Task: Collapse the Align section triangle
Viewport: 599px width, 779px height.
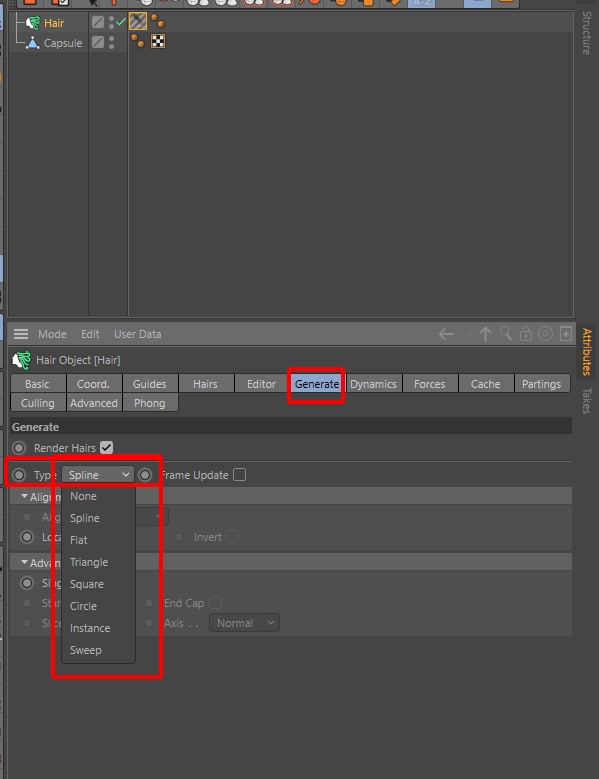Action: pos(24,496)
